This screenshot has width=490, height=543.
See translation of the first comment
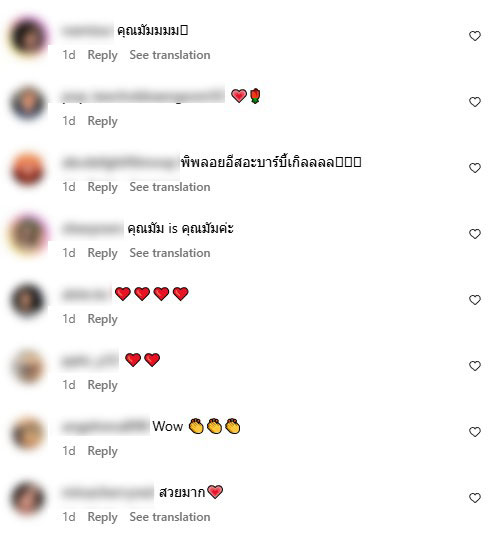point(170,55)
